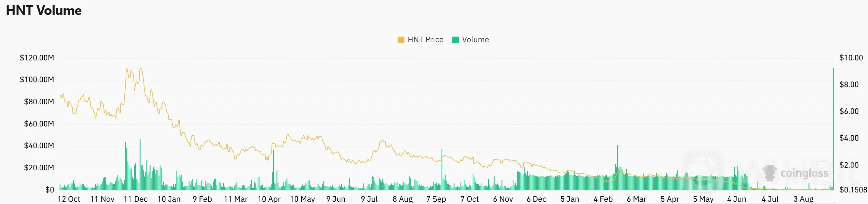The height and width of the screenshot is (204, 868).
Task: Click the $0 left axis label
Action: coord(50,190)
